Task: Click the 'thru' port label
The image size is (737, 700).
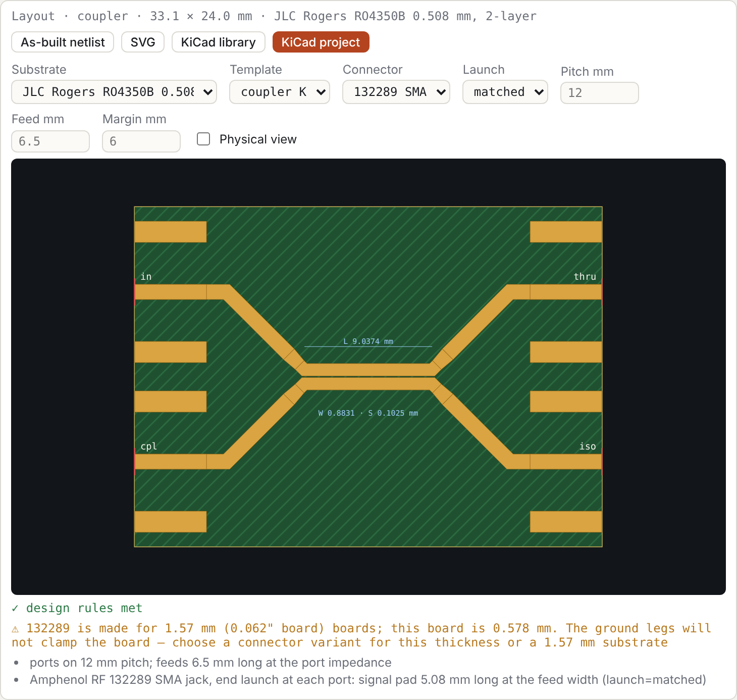Action: pyautogui.click(x=585, y=276)
